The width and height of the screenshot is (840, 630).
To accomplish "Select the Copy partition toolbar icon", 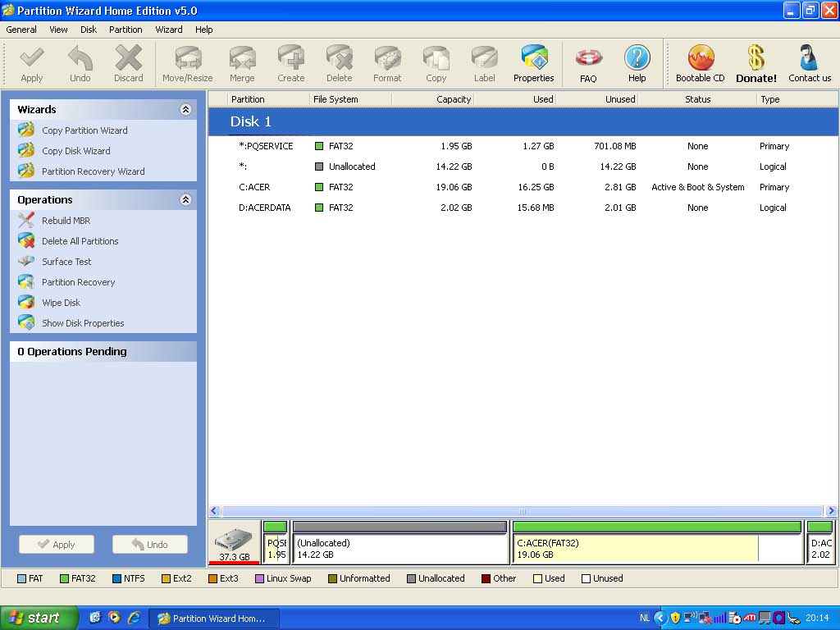I will 436,58.
